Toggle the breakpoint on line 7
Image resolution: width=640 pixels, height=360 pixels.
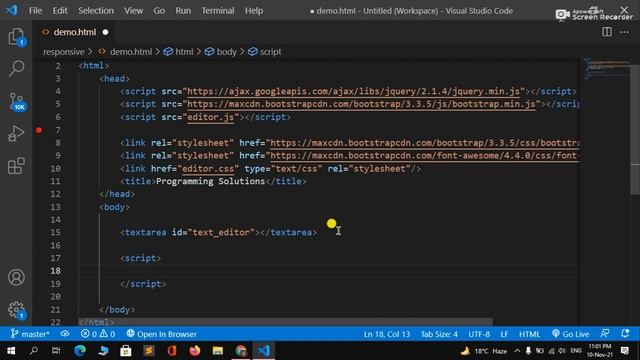pos(39,130)
